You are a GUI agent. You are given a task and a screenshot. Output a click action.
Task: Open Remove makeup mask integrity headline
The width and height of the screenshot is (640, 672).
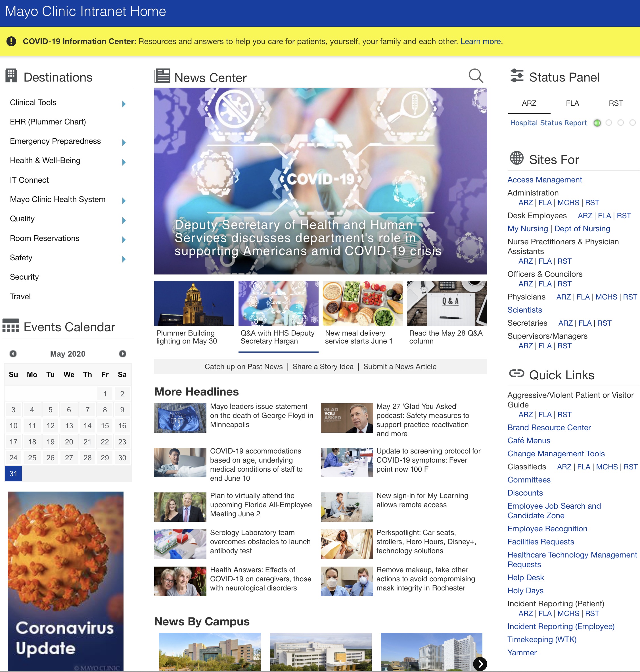[x=425, y=579]
